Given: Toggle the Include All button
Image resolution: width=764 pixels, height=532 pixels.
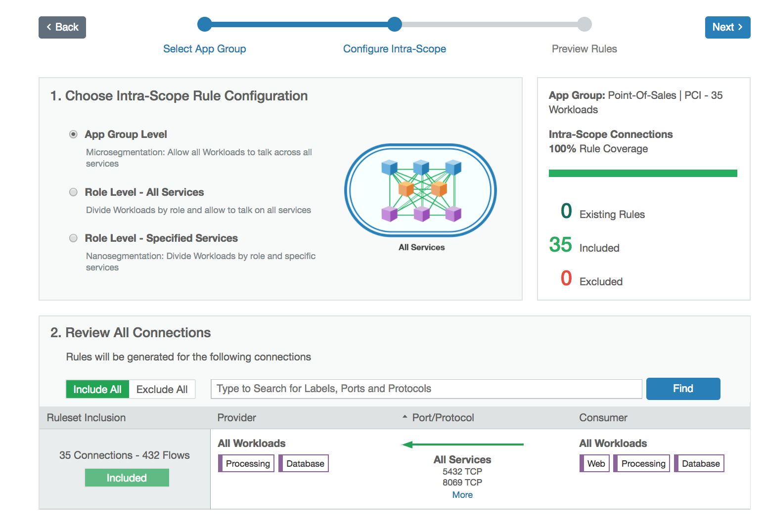Looking at the screenshot, I should coord(97,389).
